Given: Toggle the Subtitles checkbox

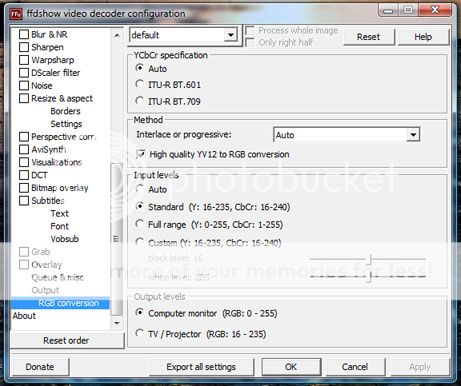Looking at the screenshot, I should click(x=24, y=201).
